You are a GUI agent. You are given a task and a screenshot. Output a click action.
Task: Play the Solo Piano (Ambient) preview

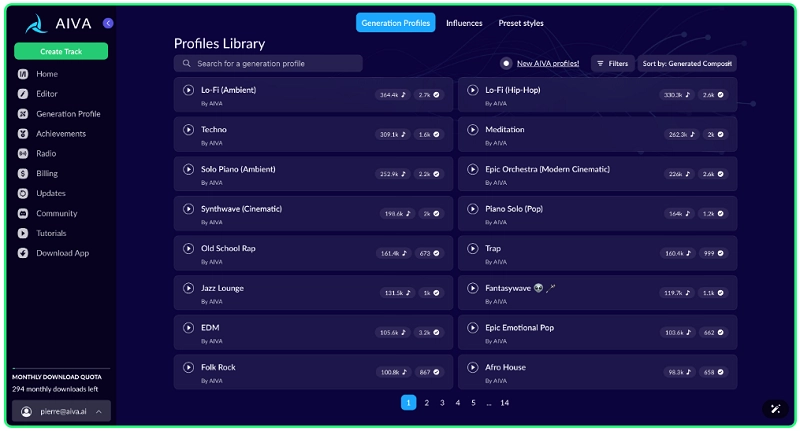(188, 169)
